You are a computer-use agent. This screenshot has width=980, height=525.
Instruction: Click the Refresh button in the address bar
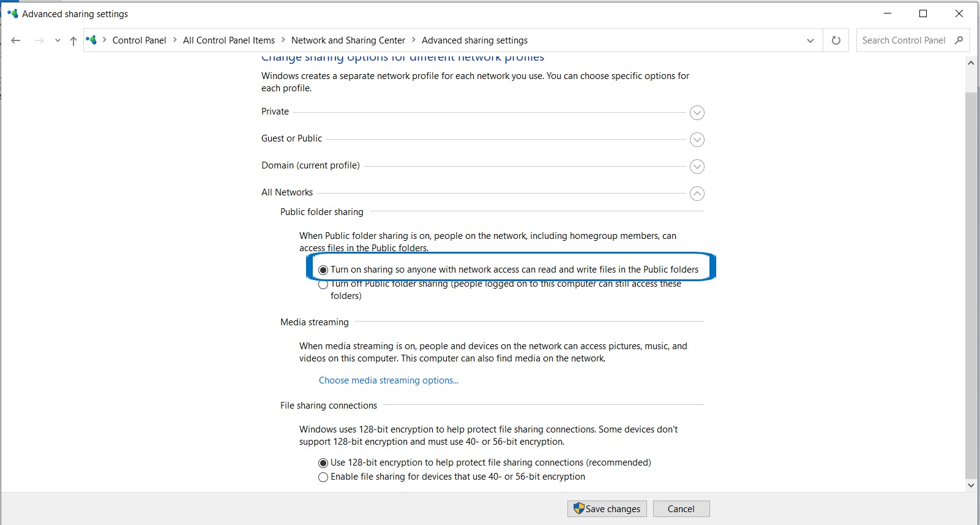pos(836,40)
